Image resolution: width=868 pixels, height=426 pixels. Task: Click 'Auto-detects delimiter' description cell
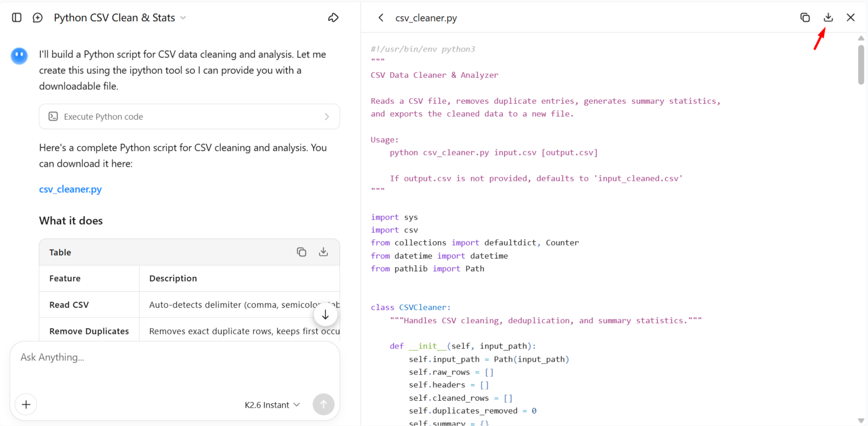click(240, 305)
